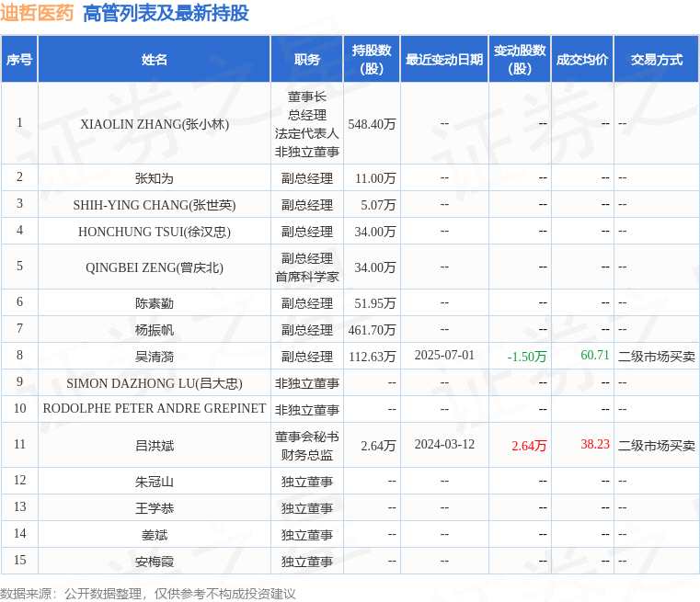The image size is (700, 602).
Task: Click the name 吴清漪
Action: 155,357
